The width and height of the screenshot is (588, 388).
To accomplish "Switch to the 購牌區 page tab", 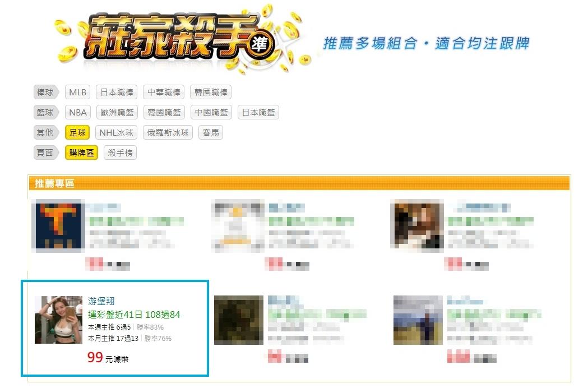I will (81, 153).
